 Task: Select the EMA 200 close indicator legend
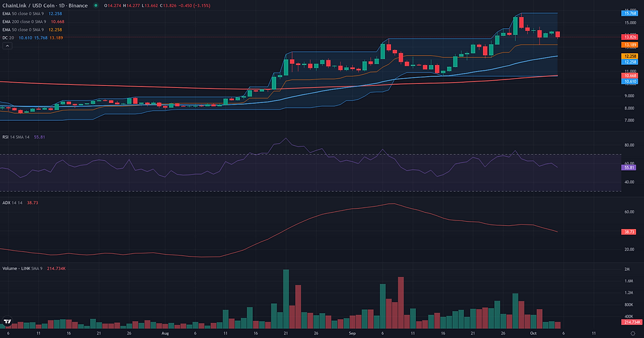(34, 22)
